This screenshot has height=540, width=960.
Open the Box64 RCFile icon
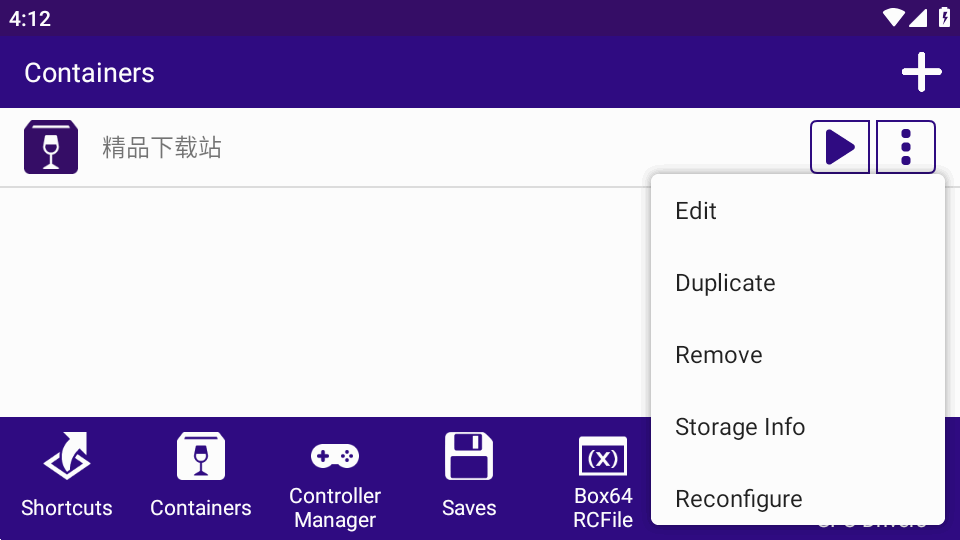[x=603, y=457]
